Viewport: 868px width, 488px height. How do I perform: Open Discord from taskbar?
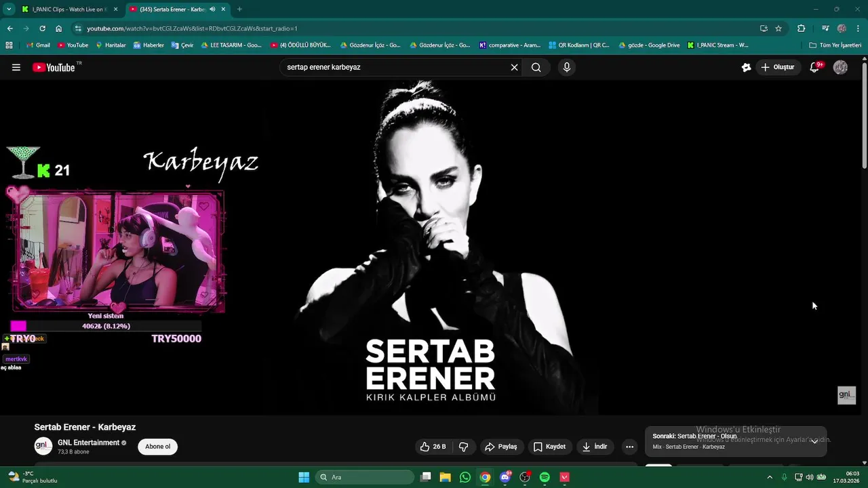(x=505, y=477)
